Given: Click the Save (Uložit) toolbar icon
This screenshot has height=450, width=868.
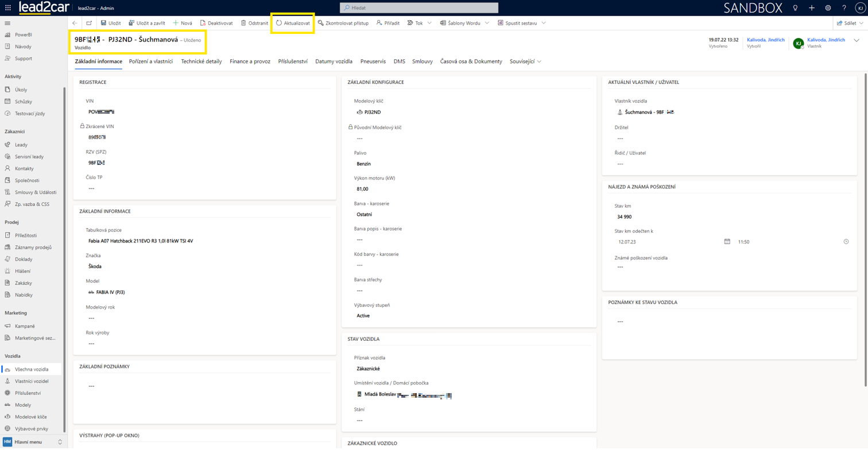Looking at the screenshot, I should click(x=104, y=23).
